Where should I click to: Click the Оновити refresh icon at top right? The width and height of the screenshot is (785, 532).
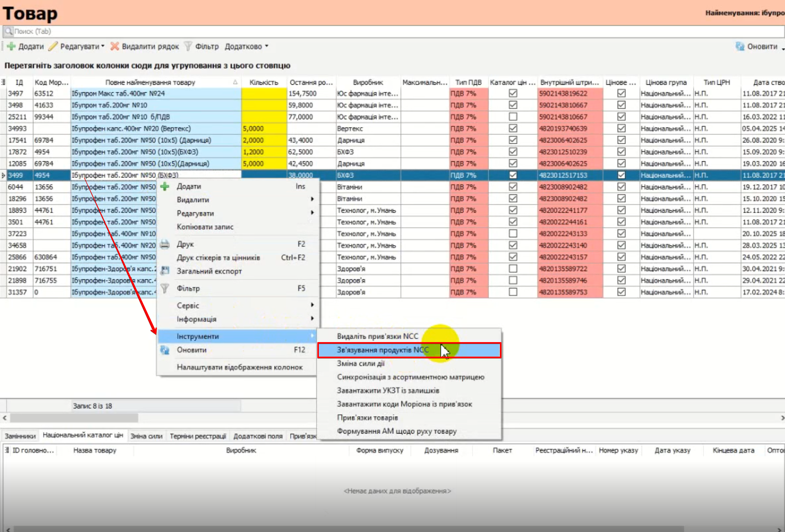pyautogui.click(x=740, y=46)
